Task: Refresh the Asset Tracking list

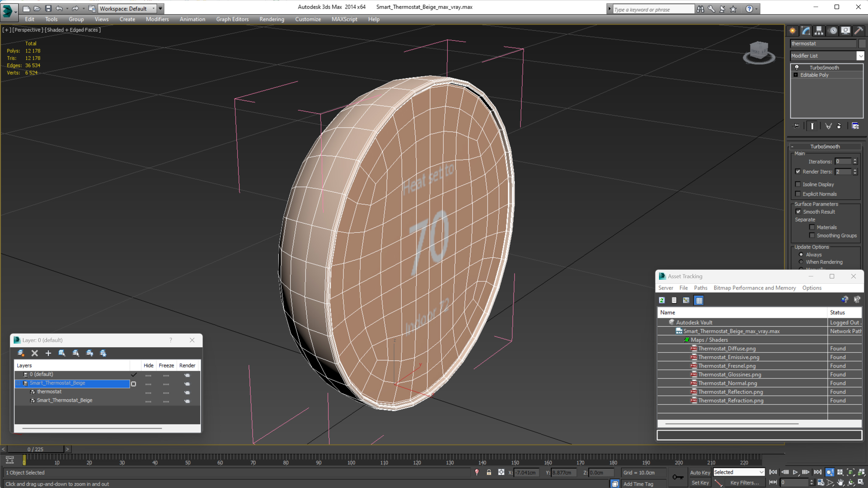Action: (x=662, y=300)
